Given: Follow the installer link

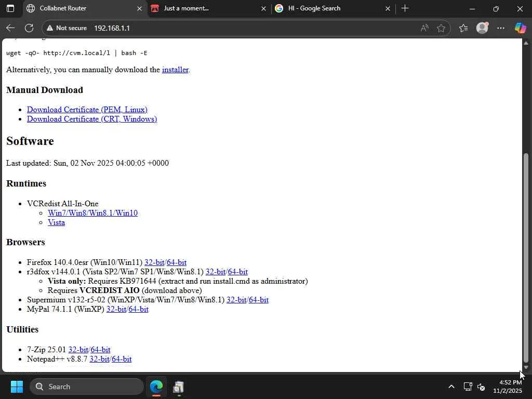Looking at the screenshot, I should click(175, 70).
